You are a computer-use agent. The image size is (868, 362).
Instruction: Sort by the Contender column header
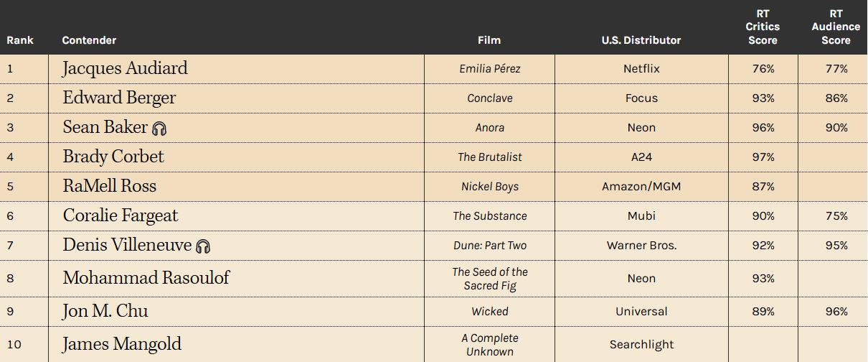pyautogui.click(x=89, y=40)
